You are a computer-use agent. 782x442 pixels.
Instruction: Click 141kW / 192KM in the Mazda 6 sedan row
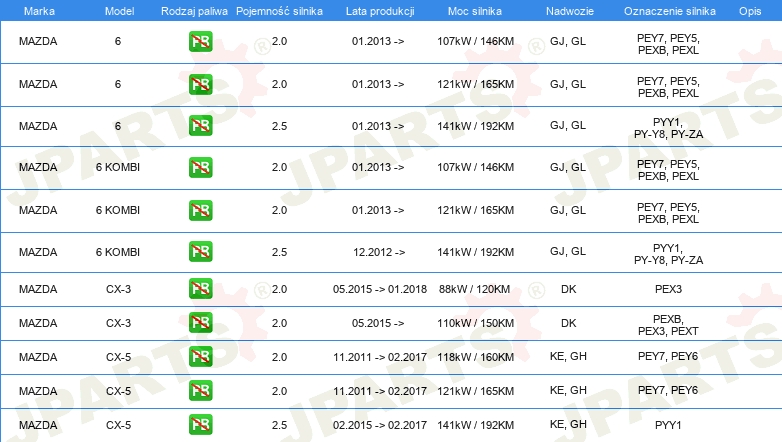tap(475, 126)
